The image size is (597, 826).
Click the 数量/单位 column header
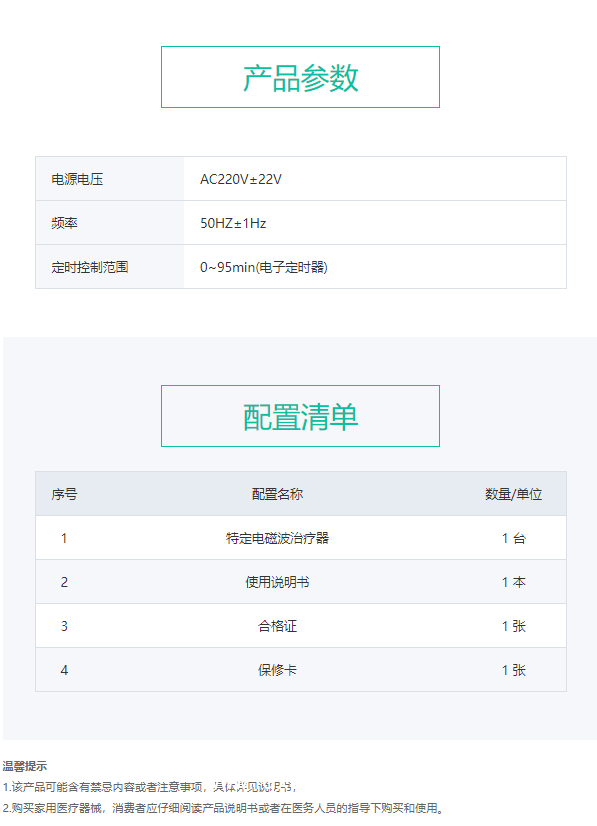[x=514, y=494]
